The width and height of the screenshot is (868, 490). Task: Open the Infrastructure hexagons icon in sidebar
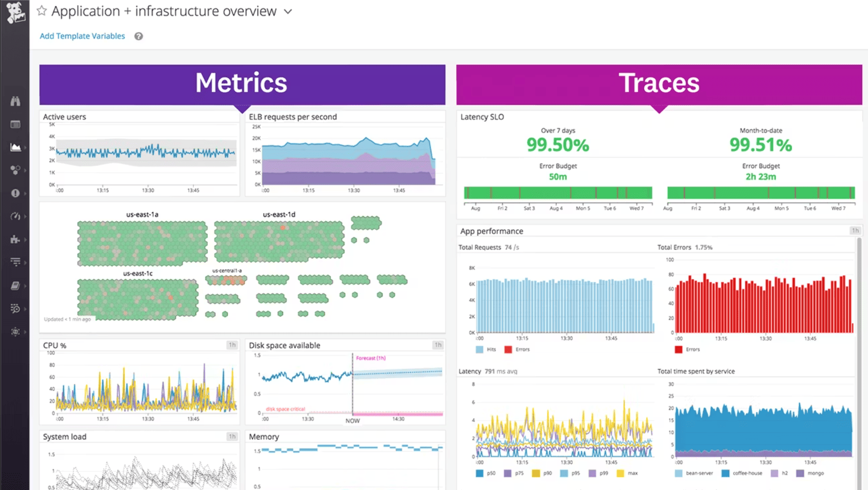tap(15, 170)
